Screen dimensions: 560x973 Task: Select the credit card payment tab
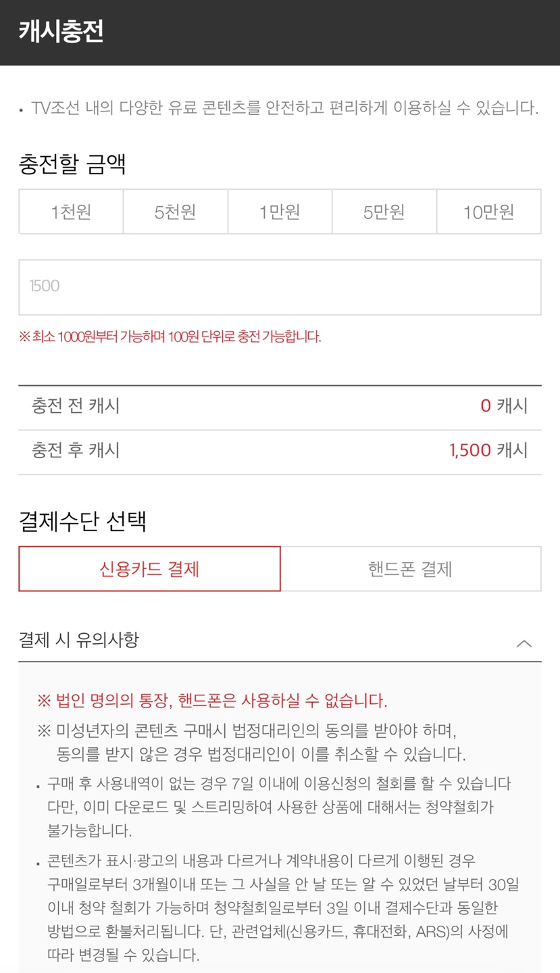(x=149, y=568)
